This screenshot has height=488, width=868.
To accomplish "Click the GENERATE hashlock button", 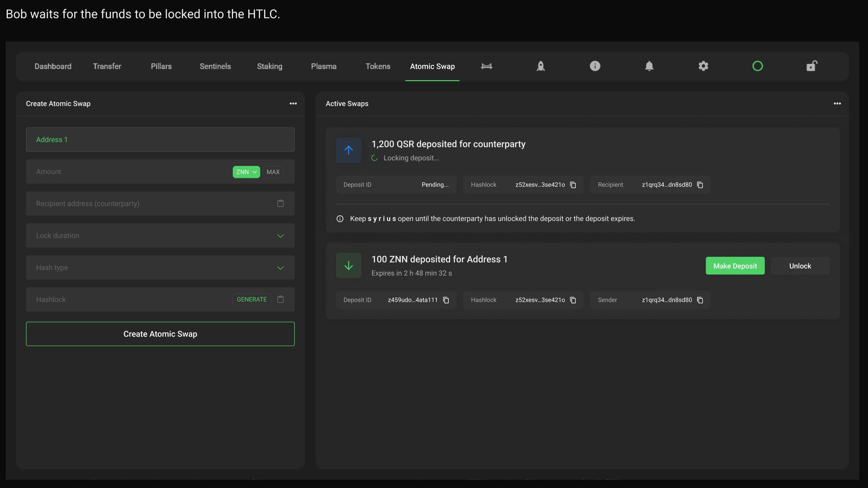I will [251, 299].
